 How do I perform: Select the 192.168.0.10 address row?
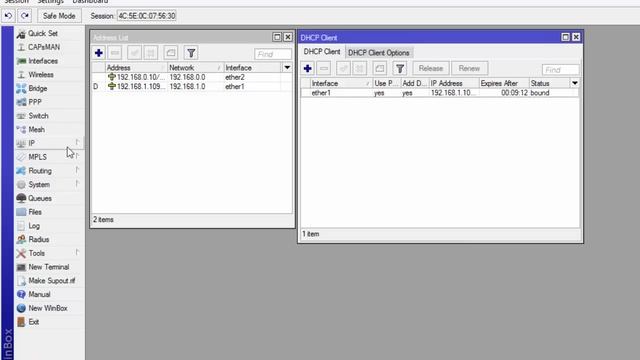(192, 77)
